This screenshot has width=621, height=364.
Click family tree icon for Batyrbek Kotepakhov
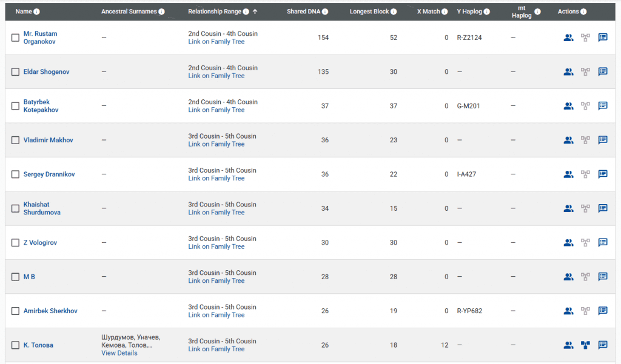[585, 106]
